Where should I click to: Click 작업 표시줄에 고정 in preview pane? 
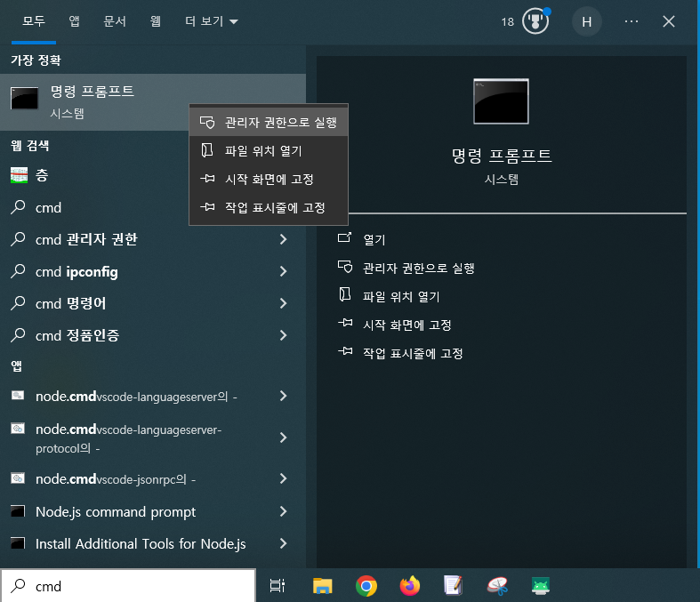(x=413, y=353)
